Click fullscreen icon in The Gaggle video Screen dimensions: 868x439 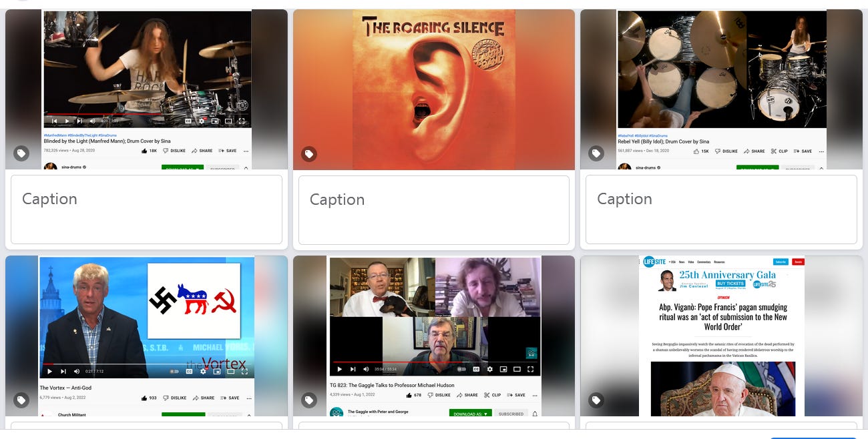point(531,369)
